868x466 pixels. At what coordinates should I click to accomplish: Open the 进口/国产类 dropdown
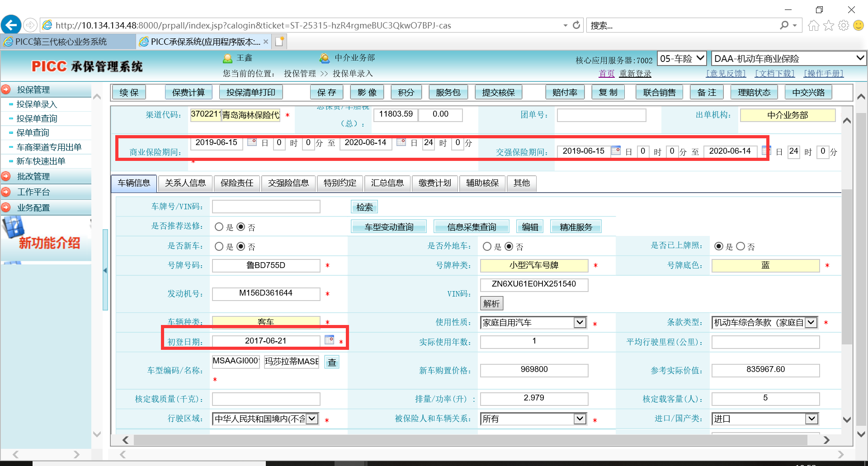tap(811, 419)
